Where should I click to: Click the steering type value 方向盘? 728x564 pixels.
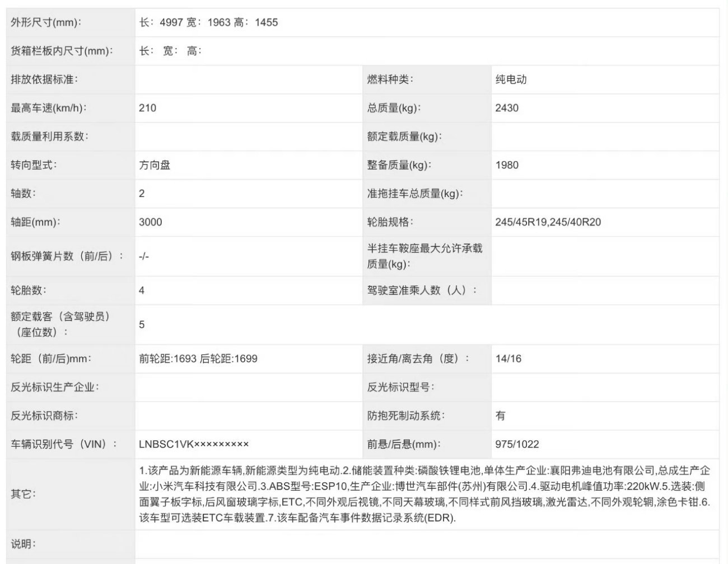coord(154,164)
